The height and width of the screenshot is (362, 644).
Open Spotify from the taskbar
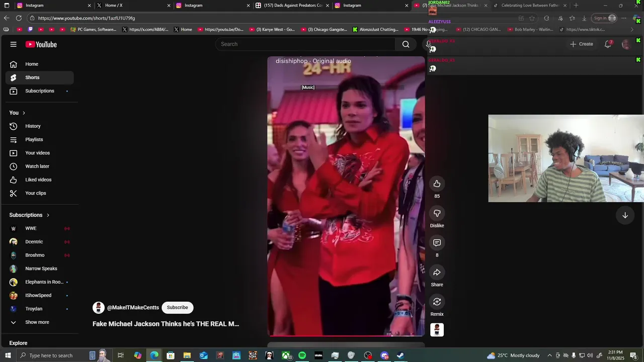302,355
